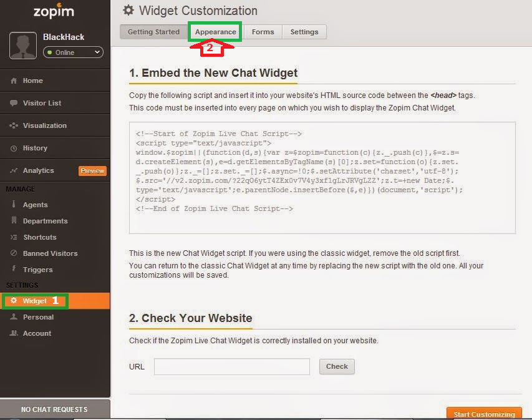Screen dimensions: 532x420
Task: Open Account settings
Action: coord(55,333)
